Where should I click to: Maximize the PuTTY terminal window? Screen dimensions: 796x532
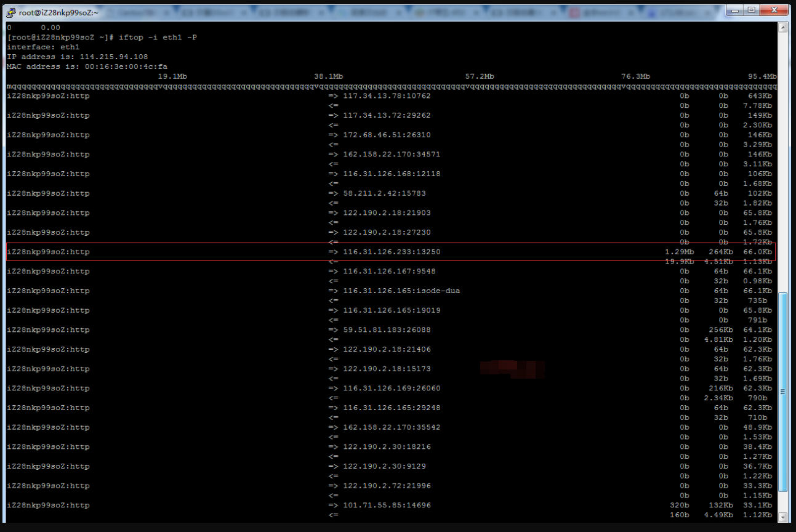(752, 10)
